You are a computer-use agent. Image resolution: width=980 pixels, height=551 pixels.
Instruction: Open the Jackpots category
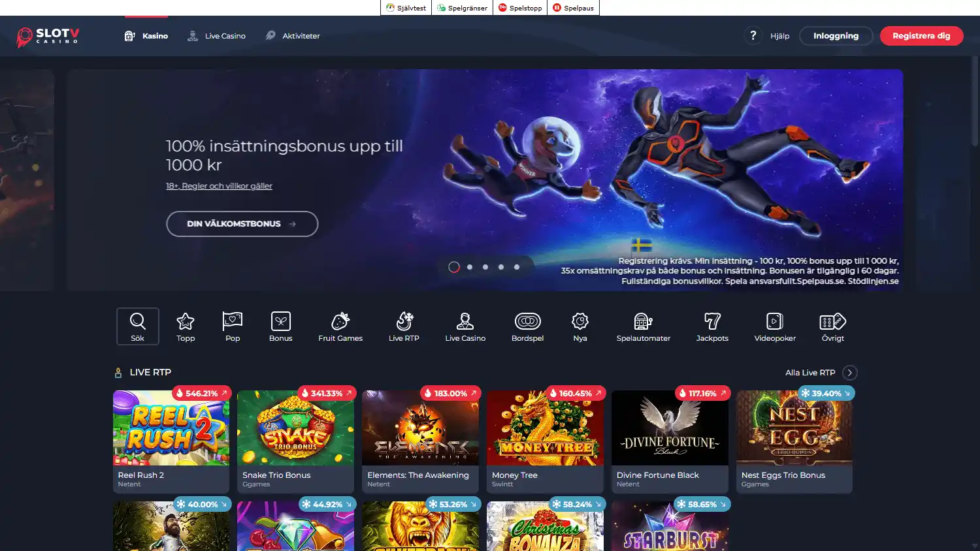pos(712,326)
